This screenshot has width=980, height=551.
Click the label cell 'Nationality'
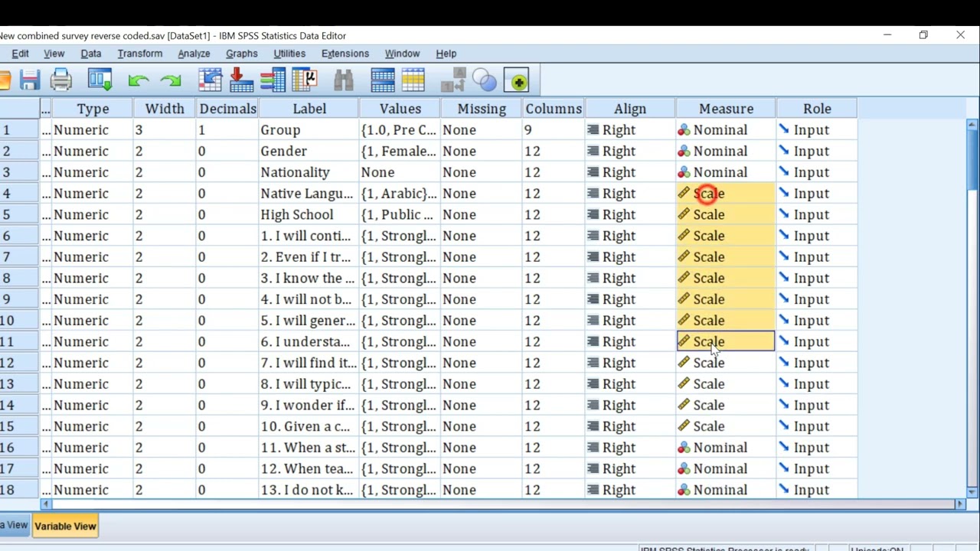(309, 172)
